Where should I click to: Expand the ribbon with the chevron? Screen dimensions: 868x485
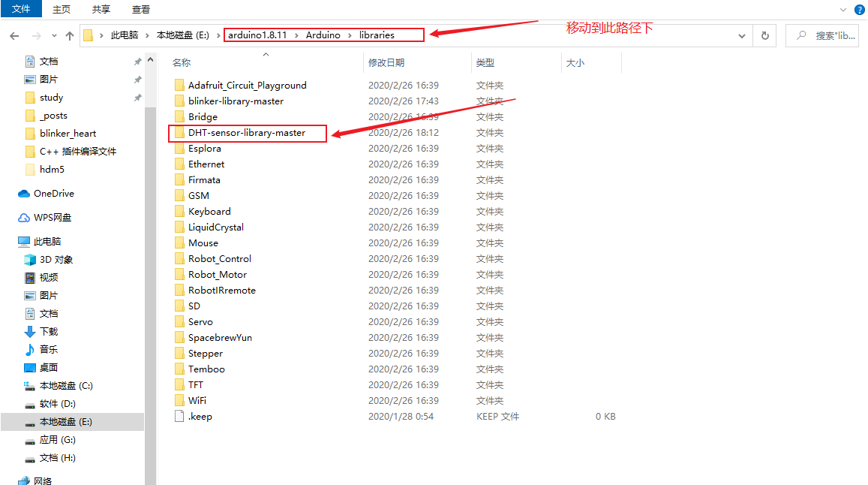[843, 10]
